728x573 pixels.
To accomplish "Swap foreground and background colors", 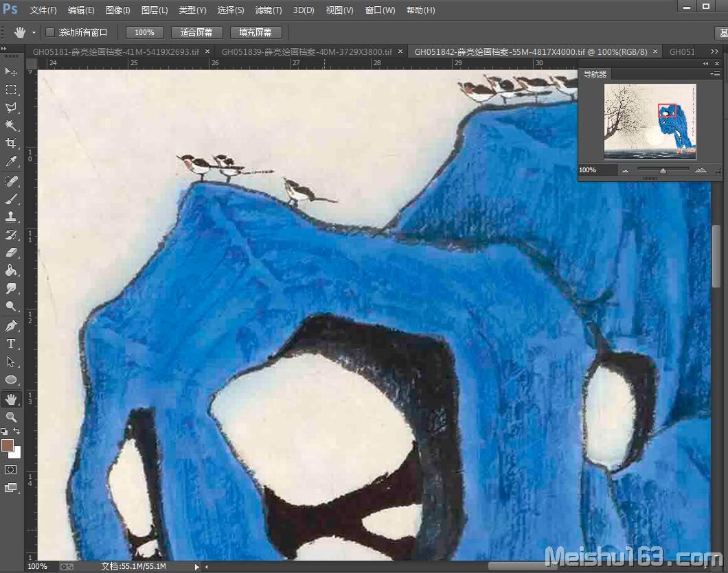I will pos(16,432).
